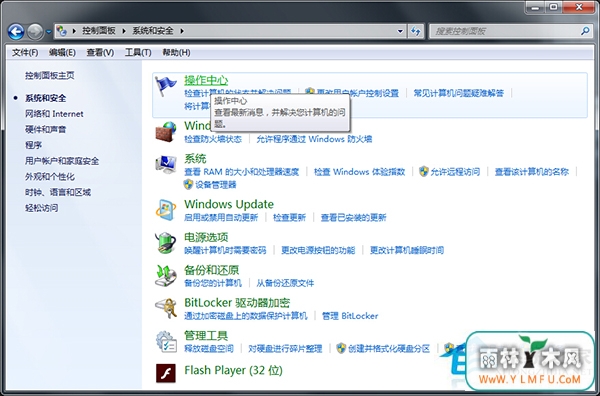Click the BitLocker lock and key icon
The width and height of the screenshot is (600, 396).
pos(166,308)
